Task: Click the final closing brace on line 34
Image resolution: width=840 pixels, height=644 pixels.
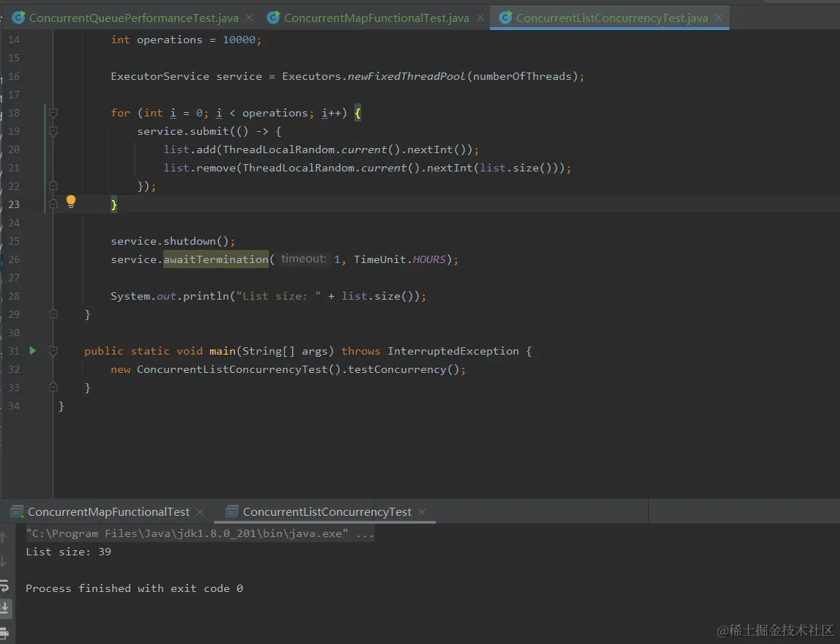Action: click(x=61, y=406)
